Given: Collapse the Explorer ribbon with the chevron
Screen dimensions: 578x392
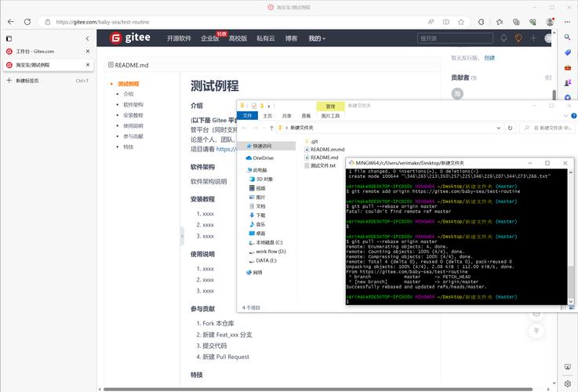Looking at the screenshot, I should click(x=565, y=116).
